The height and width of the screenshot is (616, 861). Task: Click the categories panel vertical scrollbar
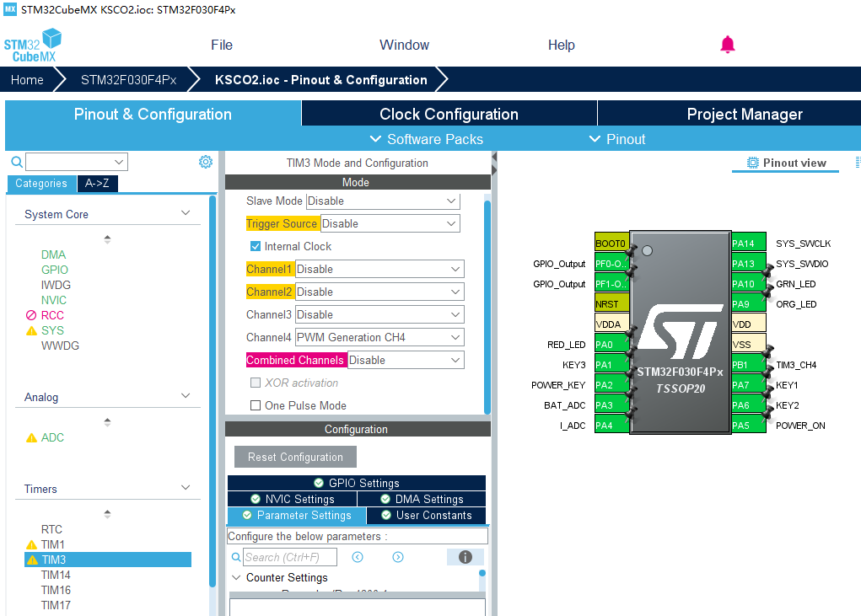point(213,392)
